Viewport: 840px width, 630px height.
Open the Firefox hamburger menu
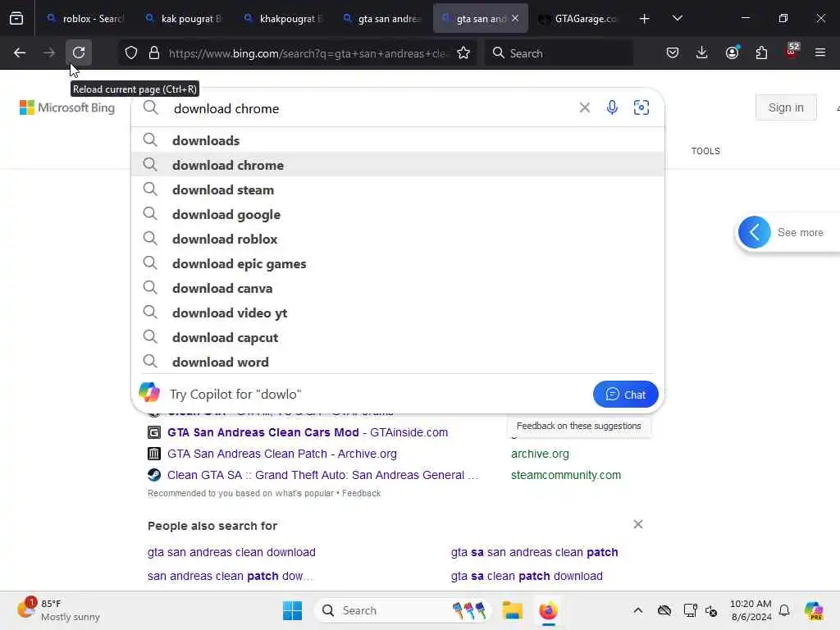pos(820,52)
